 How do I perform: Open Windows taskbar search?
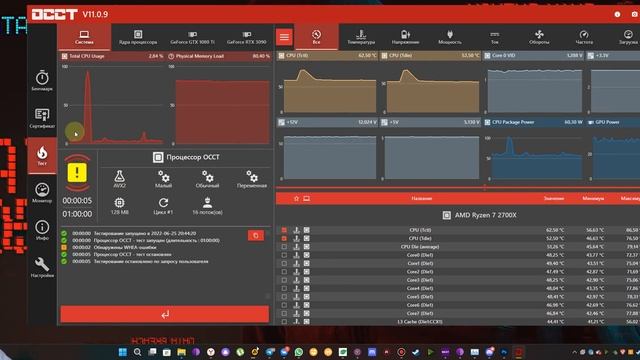click(138, 352)
